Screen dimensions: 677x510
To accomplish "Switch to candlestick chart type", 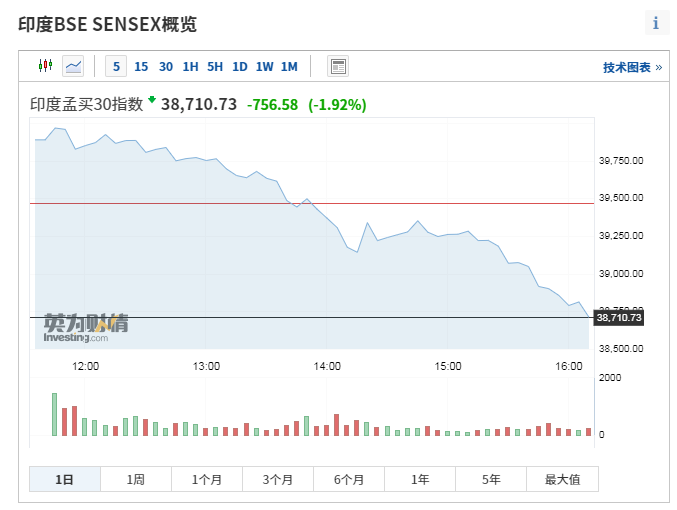I will (44, 66).
